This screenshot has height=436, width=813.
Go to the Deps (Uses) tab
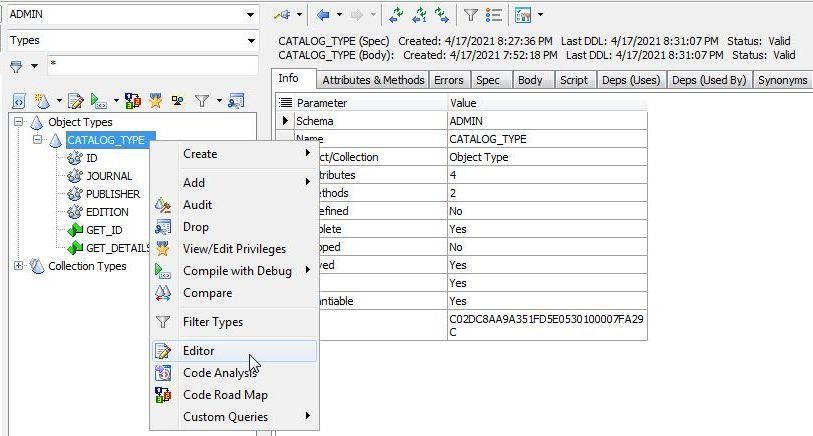click(630, 80)
